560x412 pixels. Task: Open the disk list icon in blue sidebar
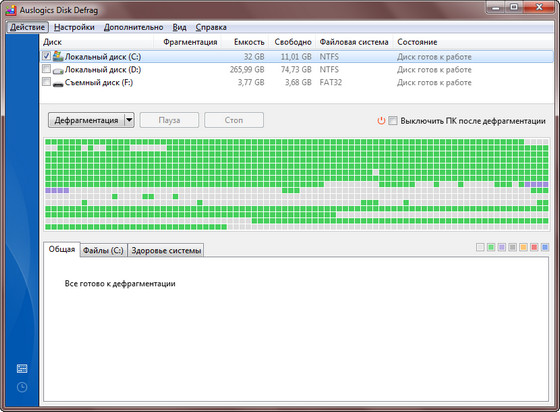coord(22,368)
